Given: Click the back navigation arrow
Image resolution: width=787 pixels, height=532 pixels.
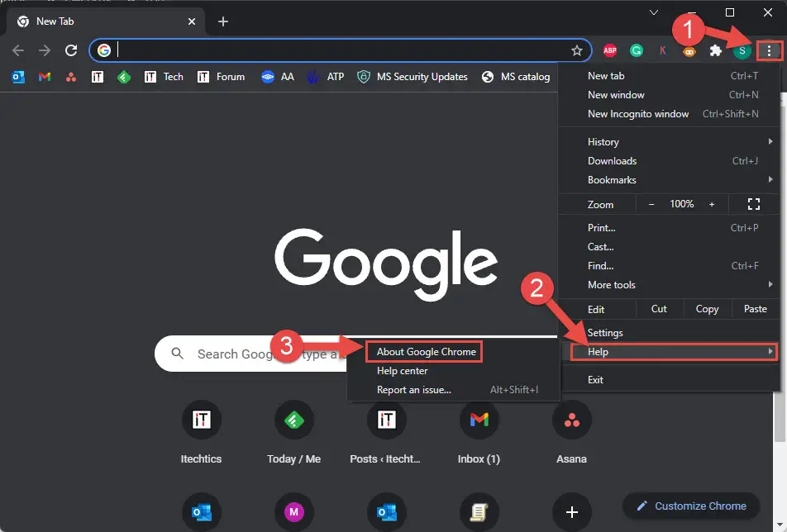Looking at the screenshot, I should click(x=18, y=50).
